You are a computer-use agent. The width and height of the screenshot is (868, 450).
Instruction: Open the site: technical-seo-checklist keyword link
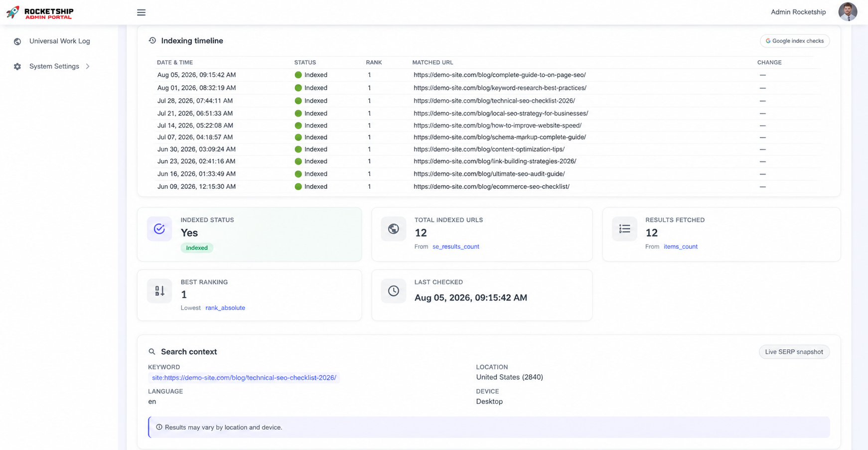(244, 378)
